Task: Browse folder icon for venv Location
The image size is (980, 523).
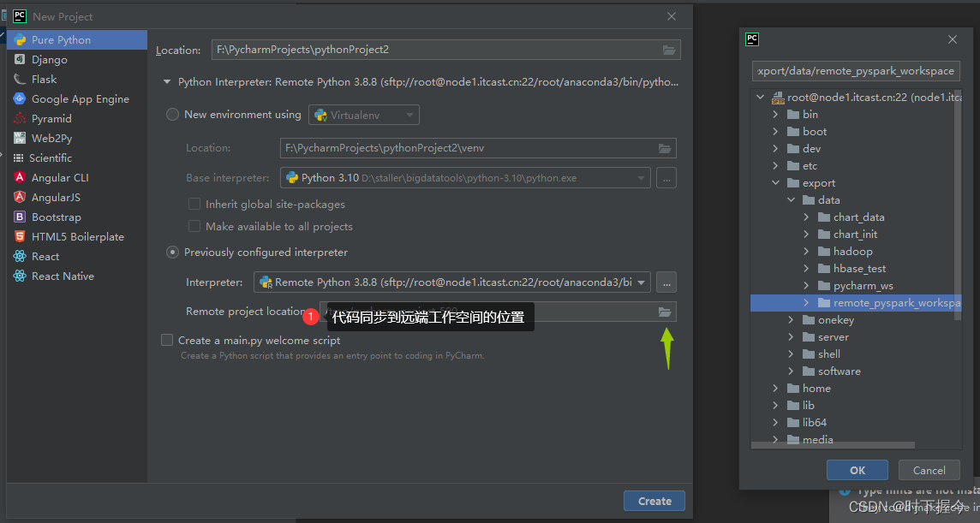Action: pos(665,148)
